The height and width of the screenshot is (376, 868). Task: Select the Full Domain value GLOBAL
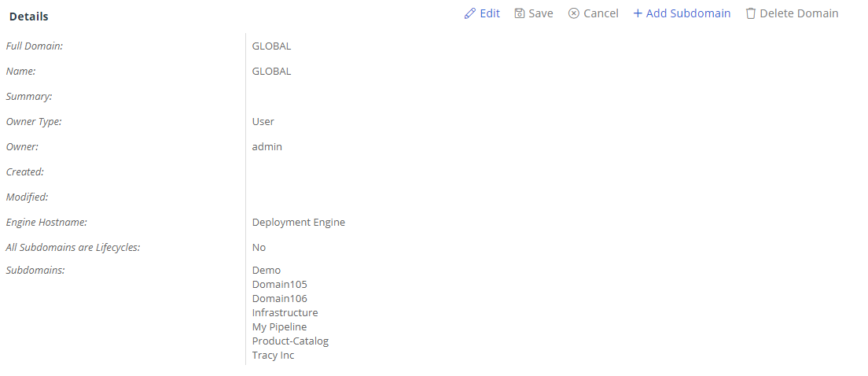[x=271, y=46]
